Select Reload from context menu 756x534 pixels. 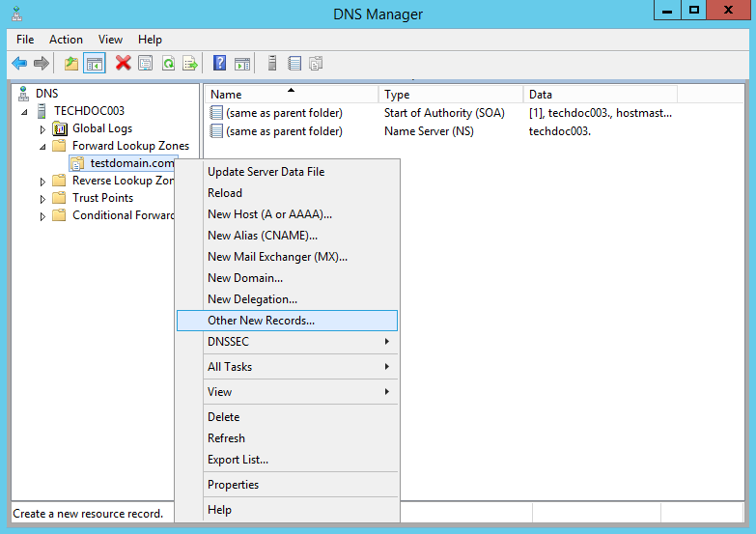pos(288,193)
